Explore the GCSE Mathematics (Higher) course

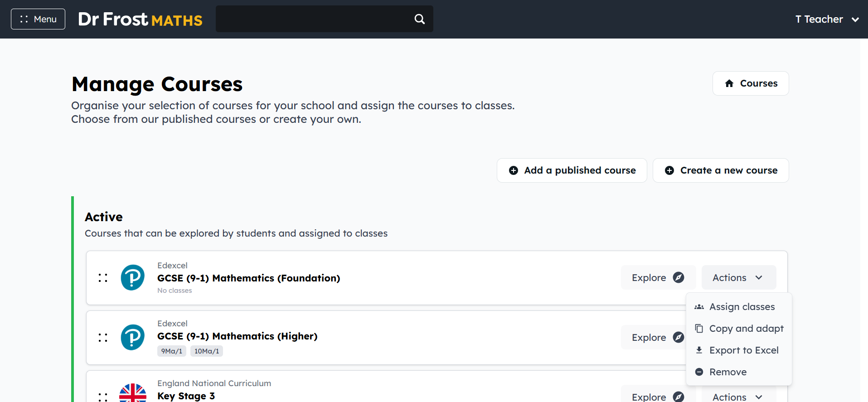click(x=653, y=337)
